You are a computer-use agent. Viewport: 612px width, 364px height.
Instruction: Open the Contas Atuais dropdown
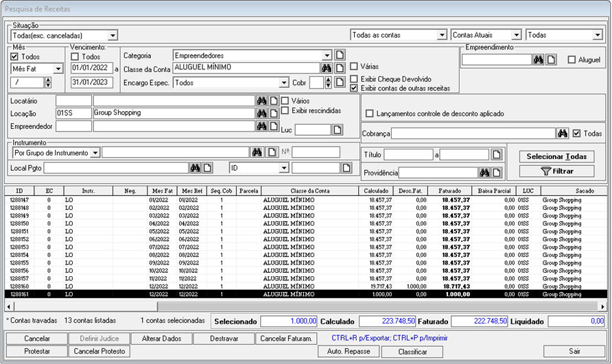click(x=517, y=35)
